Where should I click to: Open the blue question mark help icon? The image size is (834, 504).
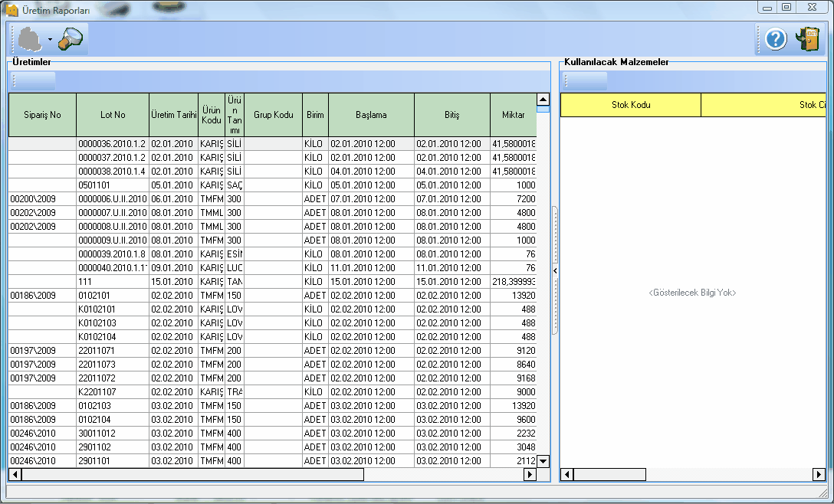(776, 39)
